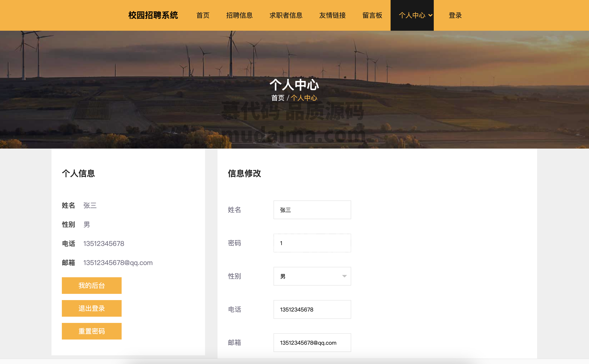Open the 留言板 menu item
589x364 pixels.
click(372, 15)
